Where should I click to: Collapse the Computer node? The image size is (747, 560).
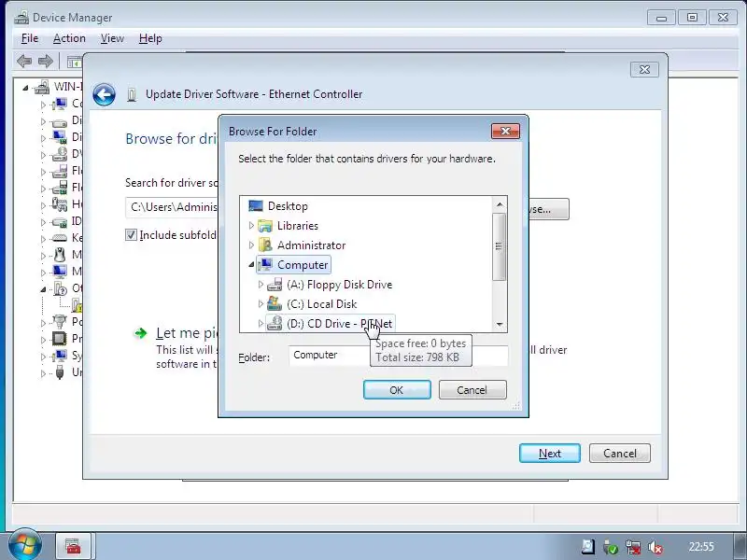click(x=251, y=265)
